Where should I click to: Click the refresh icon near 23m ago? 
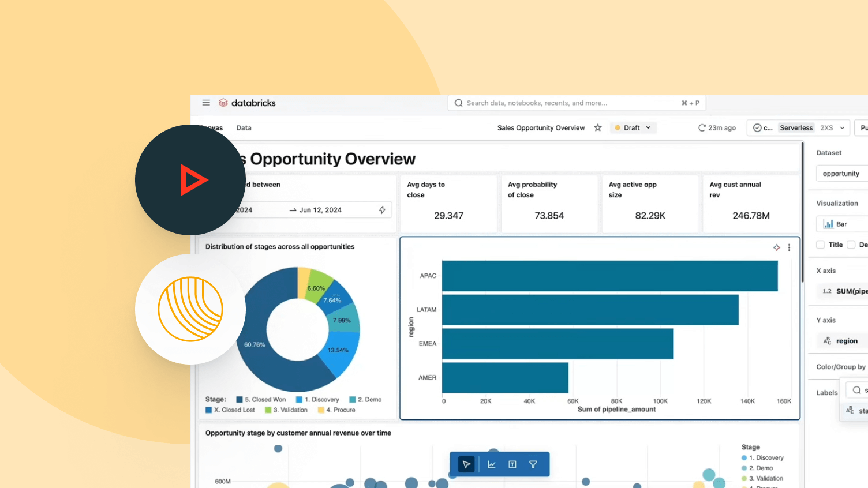[702, 128]
